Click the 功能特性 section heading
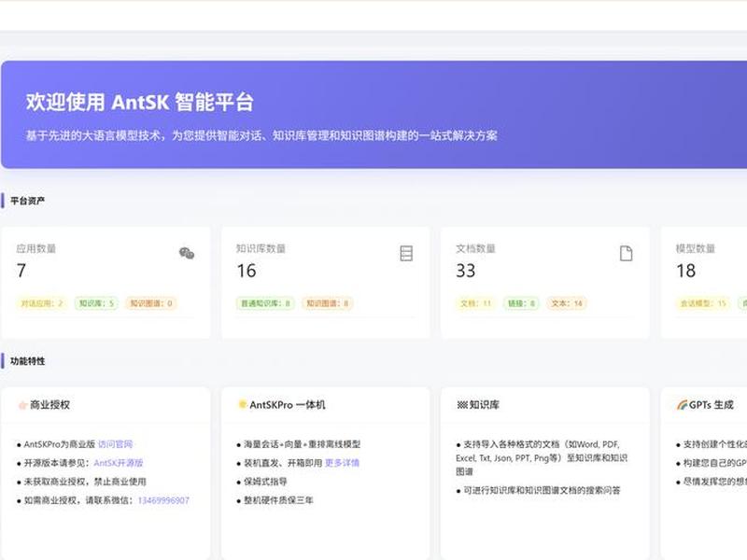 (28, 361)
